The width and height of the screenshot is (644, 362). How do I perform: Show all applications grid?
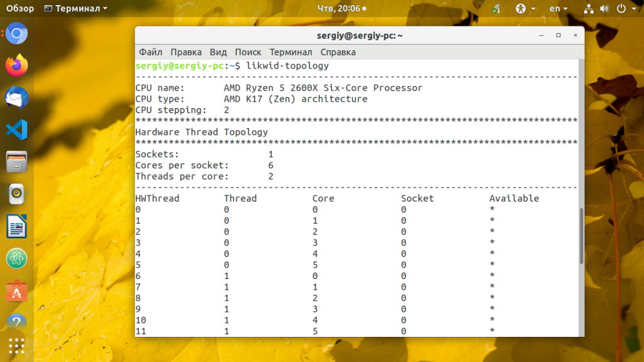pos(17,346)
